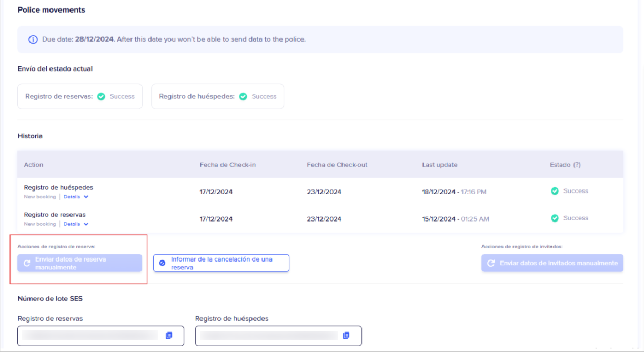This screenshot has width=644, height=352.
Task: Click Informar de la cancelación de una reserva
Action: [221, 263]
